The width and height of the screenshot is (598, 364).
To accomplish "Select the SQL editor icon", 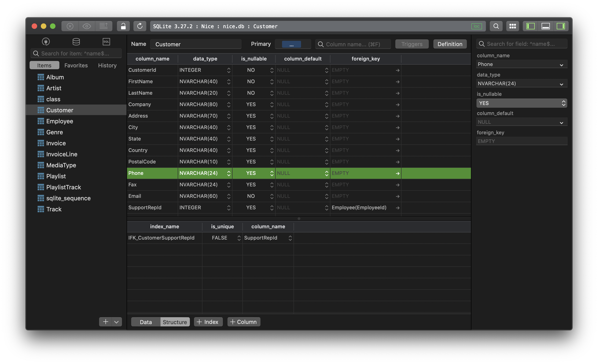I will click(106, 41).
